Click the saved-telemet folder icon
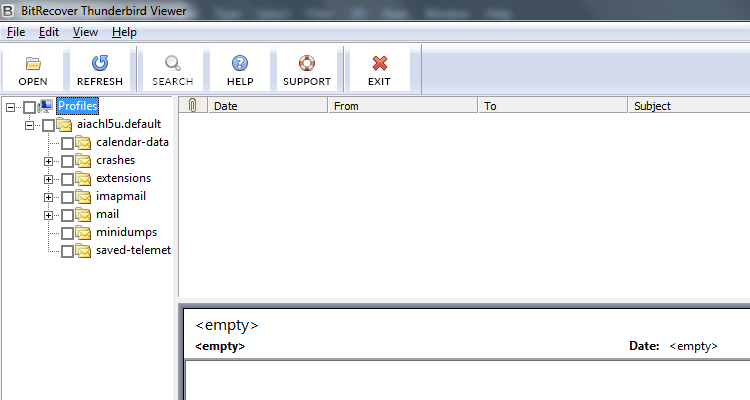 coord(83,251)
